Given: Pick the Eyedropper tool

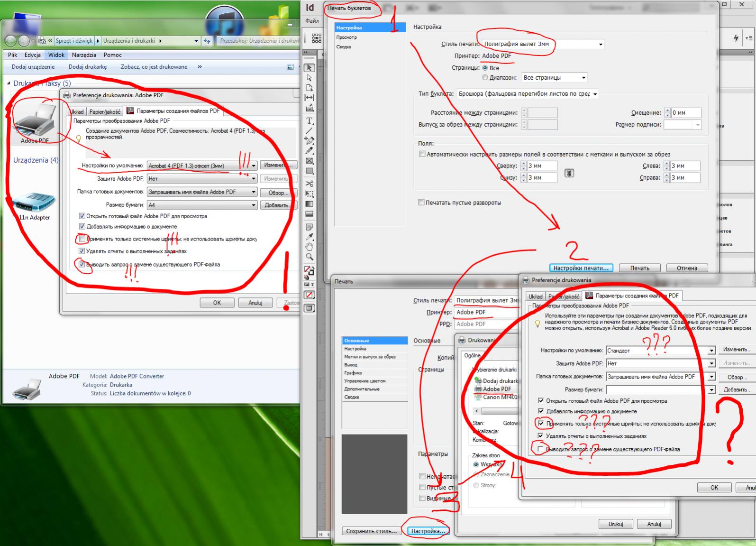Looking at the screenshot, I should pyautogui.click(x=309, y=237).
